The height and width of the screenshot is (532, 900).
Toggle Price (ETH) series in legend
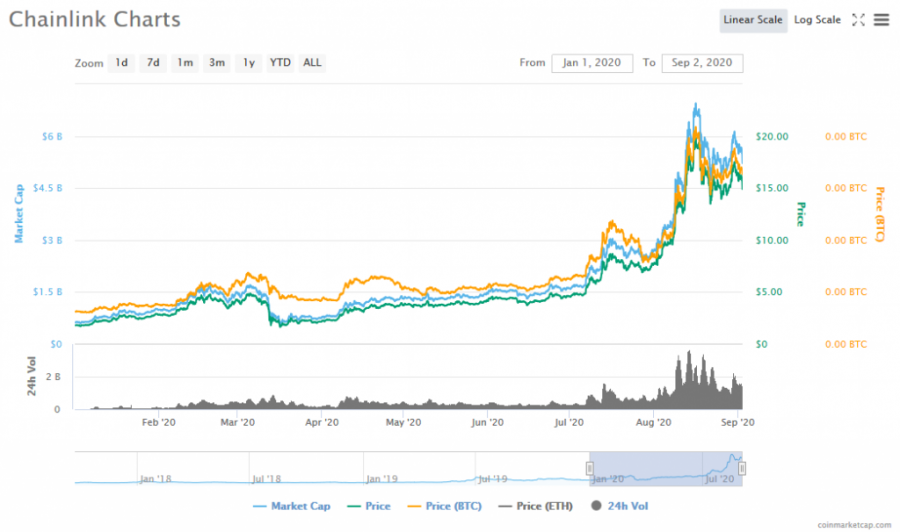536,506
